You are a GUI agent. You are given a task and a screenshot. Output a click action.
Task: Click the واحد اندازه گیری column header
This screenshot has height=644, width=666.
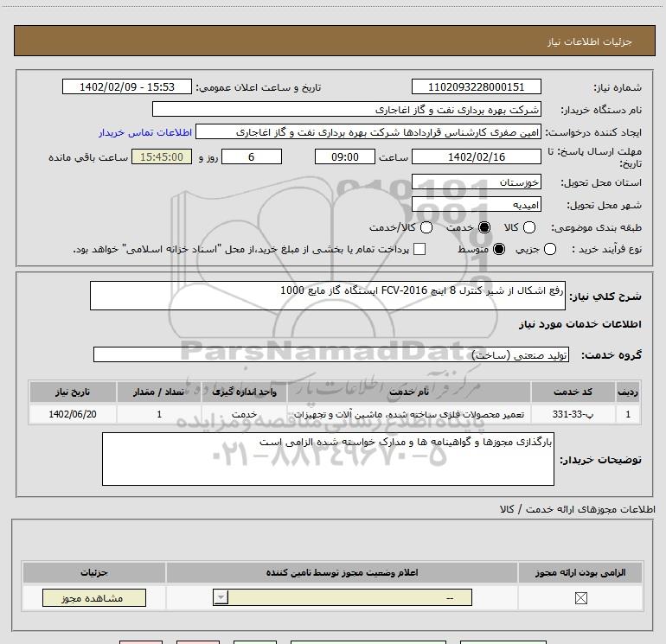pos(244,392)
